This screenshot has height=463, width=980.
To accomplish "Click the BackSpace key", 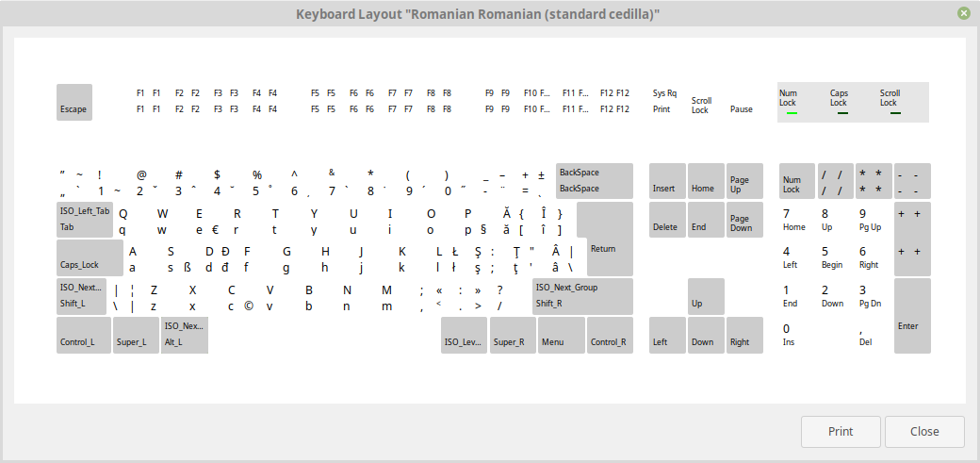I will [594, 180].
